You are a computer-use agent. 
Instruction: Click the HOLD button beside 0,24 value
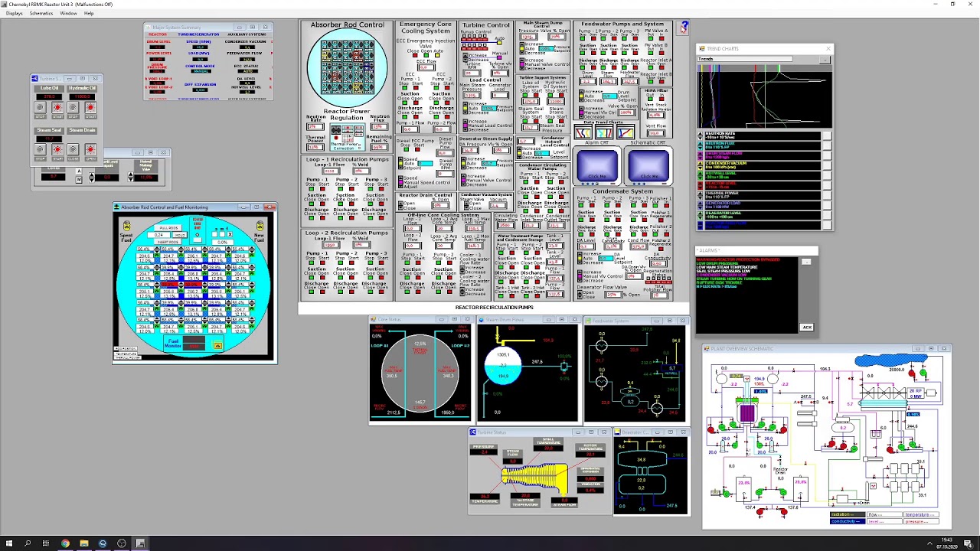coord(179,235)
